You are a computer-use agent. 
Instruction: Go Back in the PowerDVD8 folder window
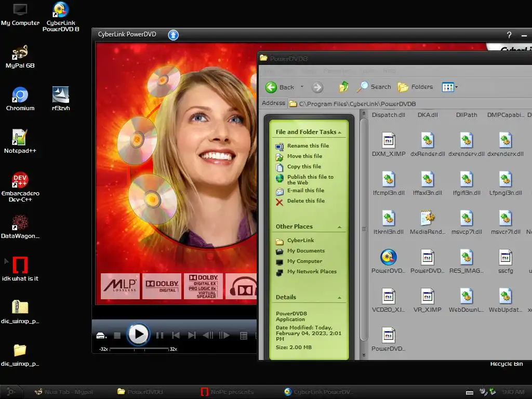click(x=280, y=87)
